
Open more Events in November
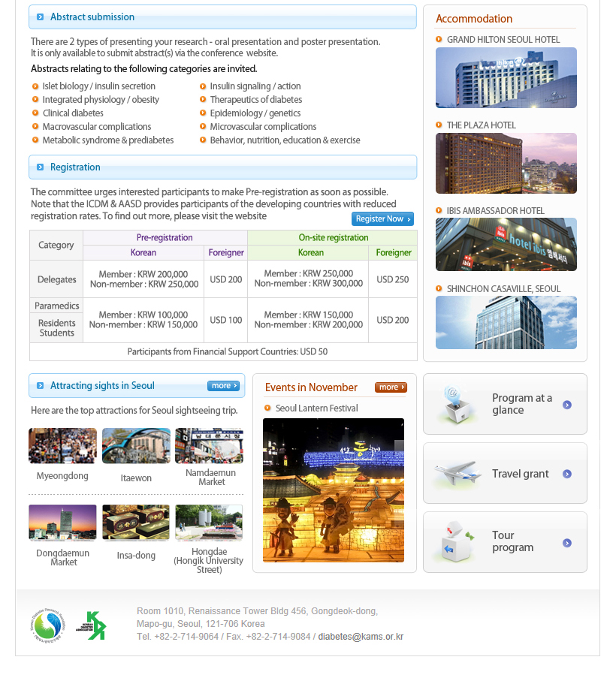[391, 387]
